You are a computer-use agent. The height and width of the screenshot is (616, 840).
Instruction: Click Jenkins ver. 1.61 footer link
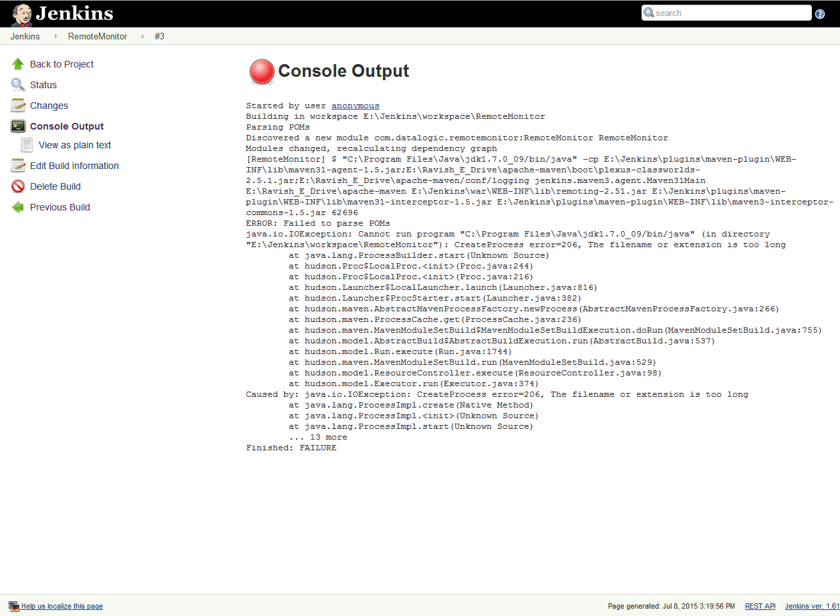[812, 606]
